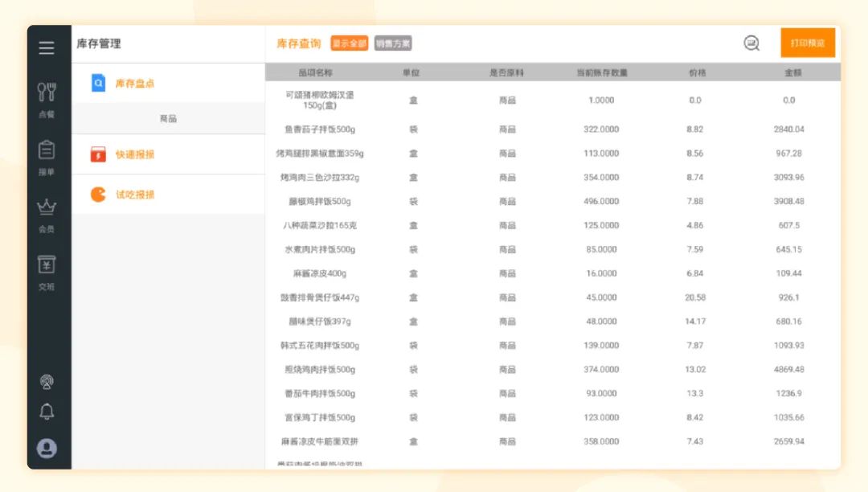
Task: Select the 麻酱凉皮牛筋面双拼 item
Action: [320, 441]
